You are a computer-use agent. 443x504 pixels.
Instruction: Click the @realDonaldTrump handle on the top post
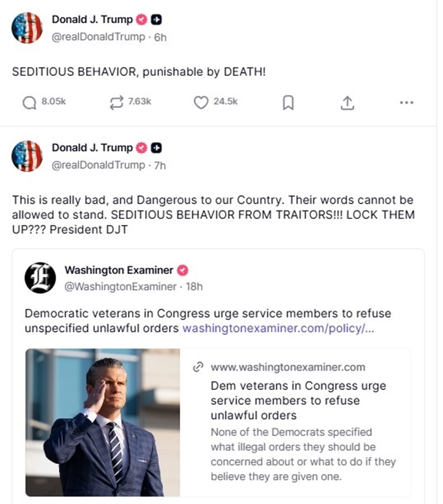click(x=98, y=37)
